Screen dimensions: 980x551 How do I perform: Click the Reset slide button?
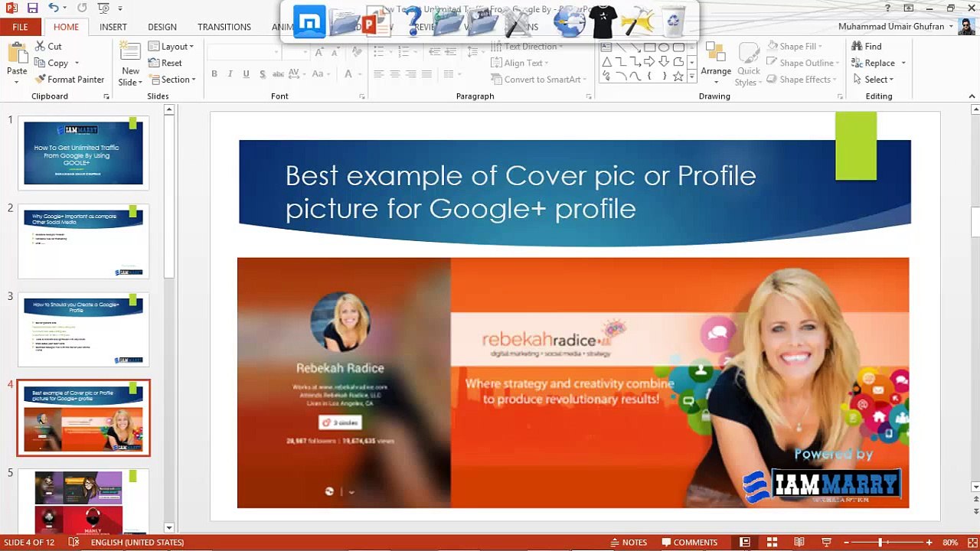pyautogui.click(x=165, y=63)
